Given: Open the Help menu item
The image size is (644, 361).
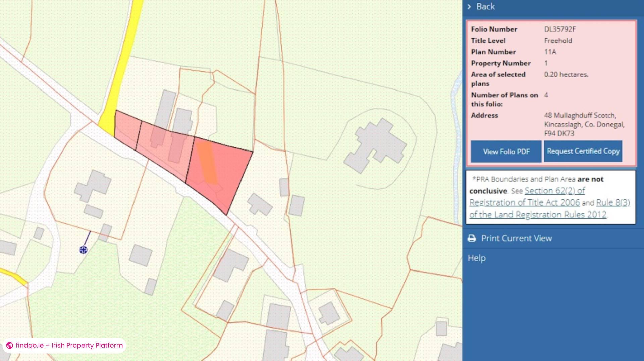Looking at the screenshot, I should [477, 258].
